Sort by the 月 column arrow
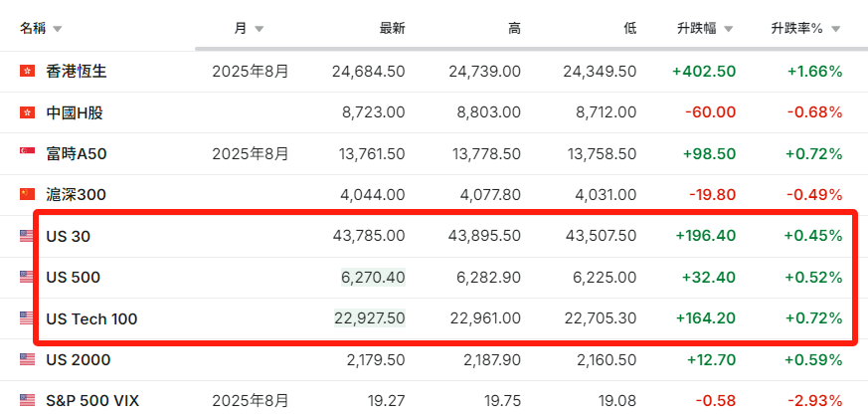Viewport: 868px width, 417px height. tap(260, 29)
